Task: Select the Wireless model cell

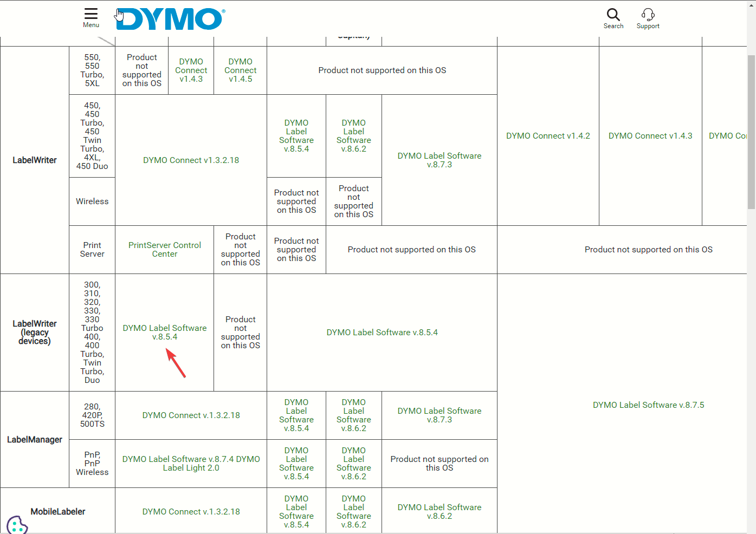Action: 92,201
